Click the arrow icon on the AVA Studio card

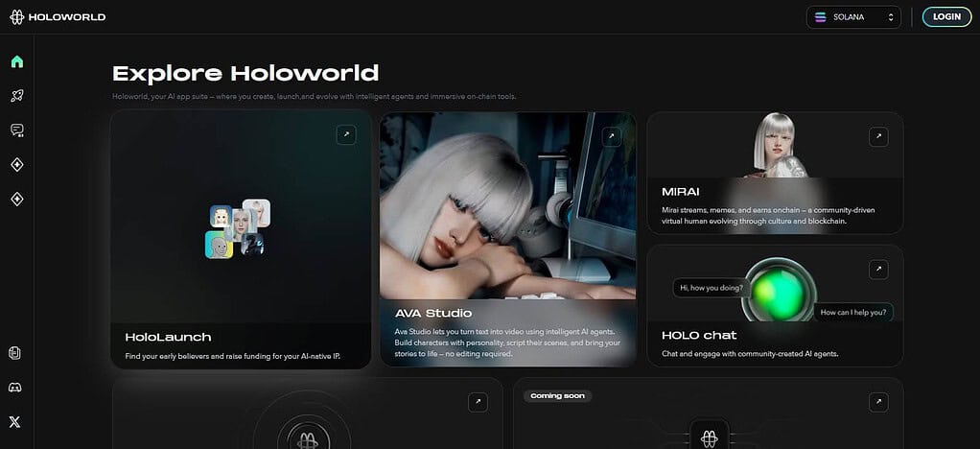click(x=612, y=136)
